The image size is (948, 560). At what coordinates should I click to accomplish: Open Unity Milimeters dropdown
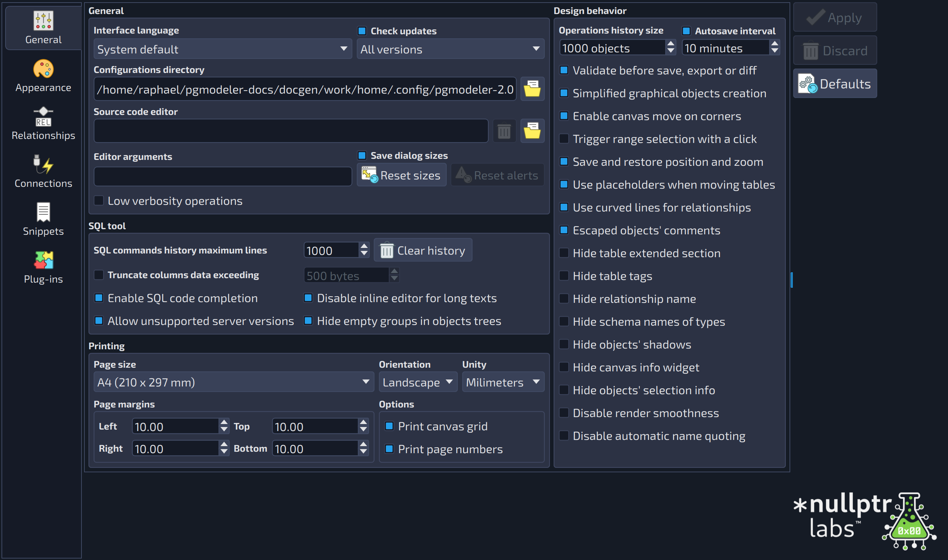503,382
